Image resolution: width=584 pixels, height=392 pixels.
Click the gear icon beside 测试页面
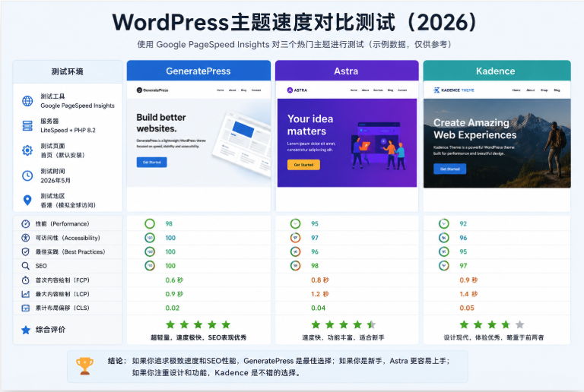27,150
